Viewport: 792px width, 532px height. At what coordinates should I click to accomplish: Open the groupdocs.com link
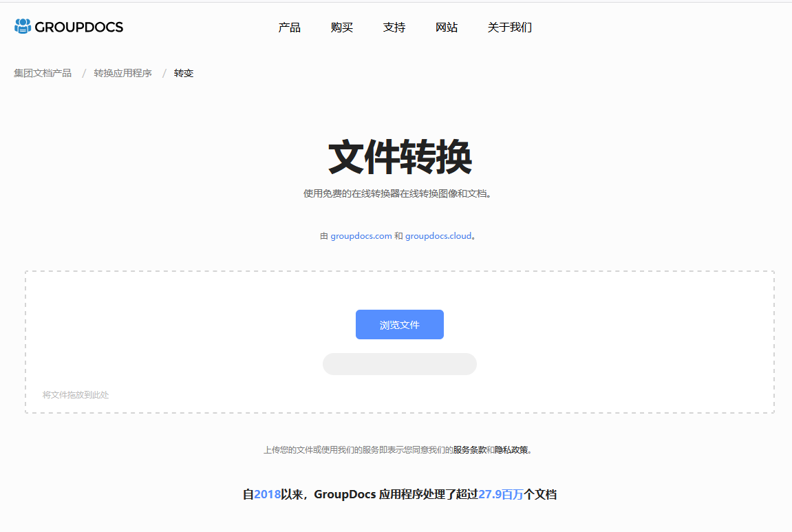361,236
